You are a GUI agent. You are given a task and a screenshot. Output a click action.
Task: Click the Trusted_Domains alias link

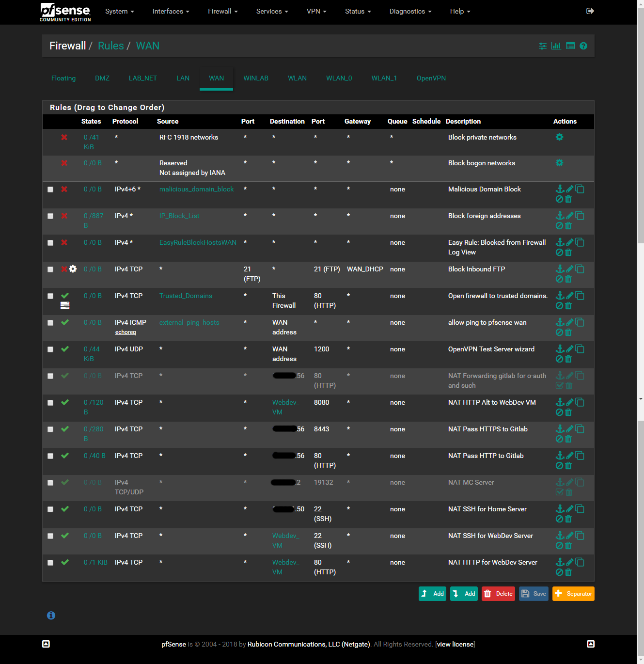pos(186,296)
